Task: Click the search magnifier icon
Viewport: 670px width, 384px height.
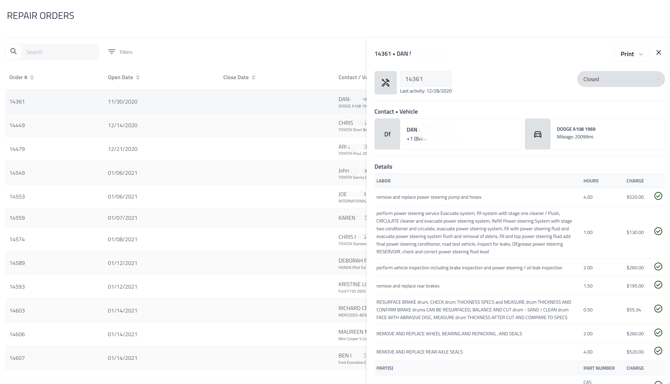Action: click(x=13, y=51)
